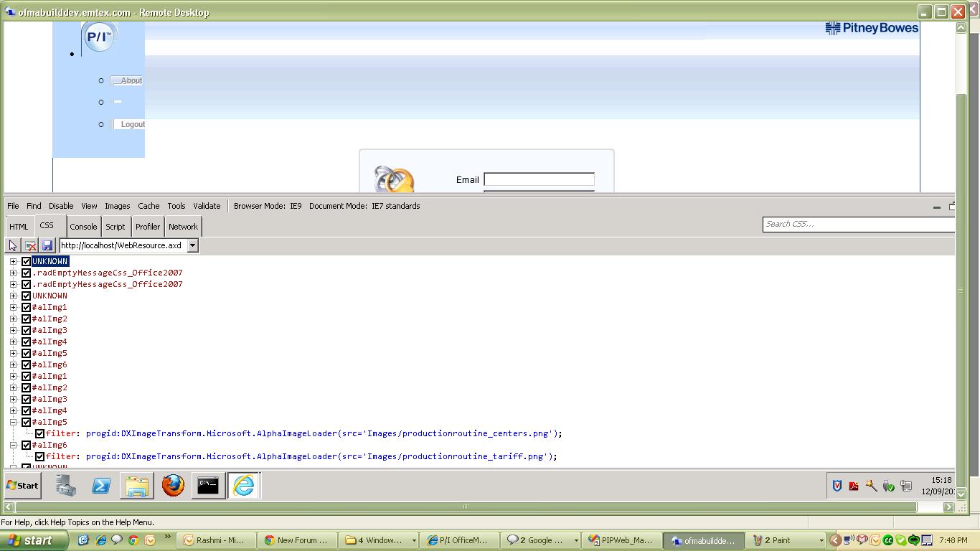The height and width of the screenshot is (551, 980).
Task: Launch PowerShell from the remote taskbar
Action: [101, 486]
